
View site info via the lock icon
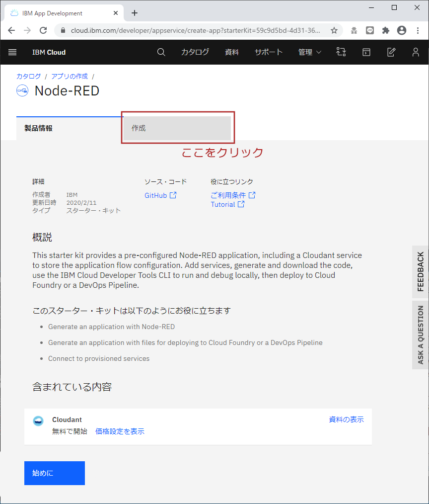[x=63, y=30]
